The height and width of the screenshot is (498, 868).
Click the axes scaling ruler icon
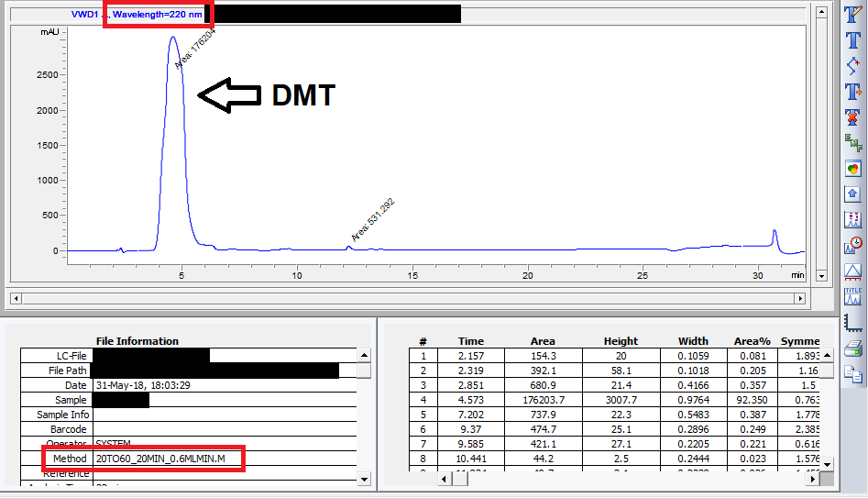853,323
